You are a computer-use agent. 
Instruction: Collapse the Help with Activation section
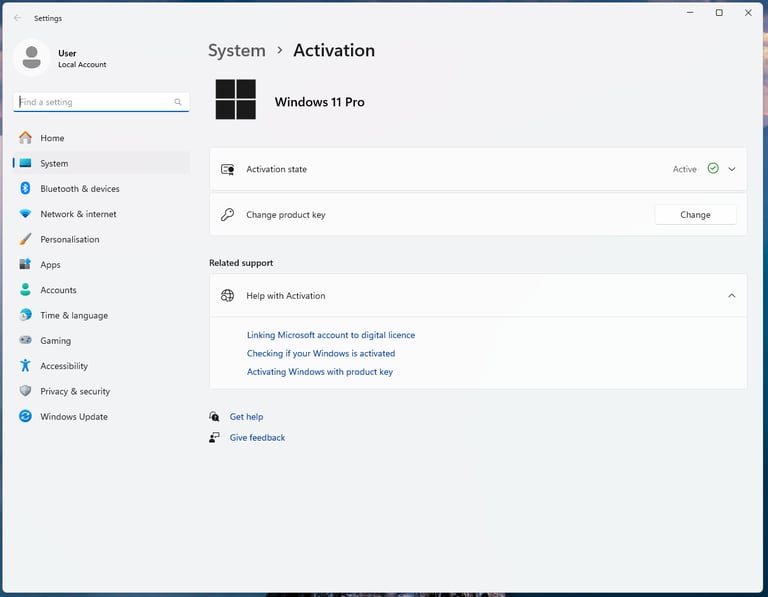(732, 295)
